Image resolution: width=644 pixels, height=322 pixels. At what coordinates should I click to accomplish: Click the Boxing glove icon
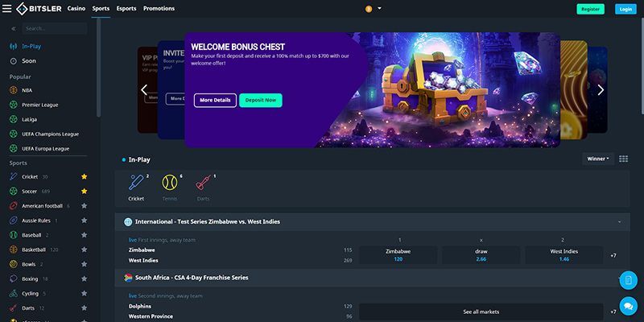(x=14, y=279)
